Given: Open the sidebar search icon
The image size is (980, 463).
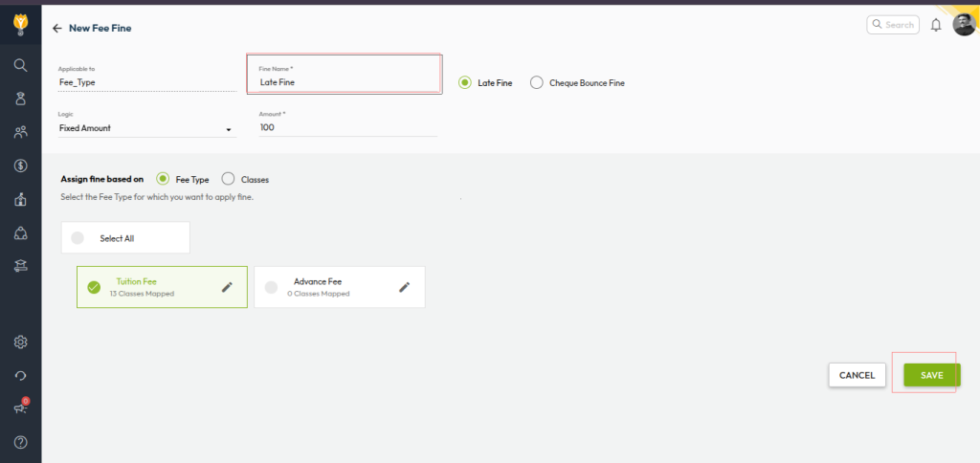Looking at the screenshot, I should pyautogui.click(x=20, y=65).
